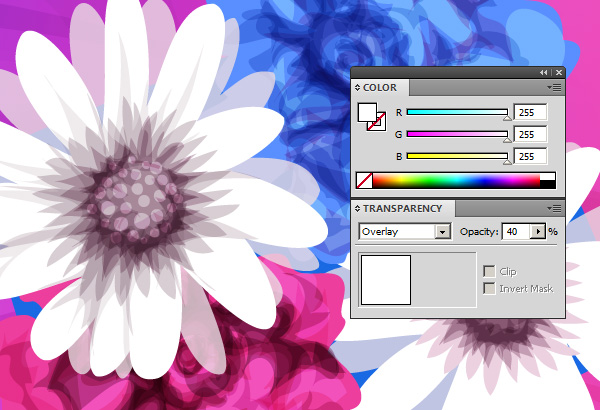Close the floating panel group
Screen dimensions: 600x410
(558, 73)
